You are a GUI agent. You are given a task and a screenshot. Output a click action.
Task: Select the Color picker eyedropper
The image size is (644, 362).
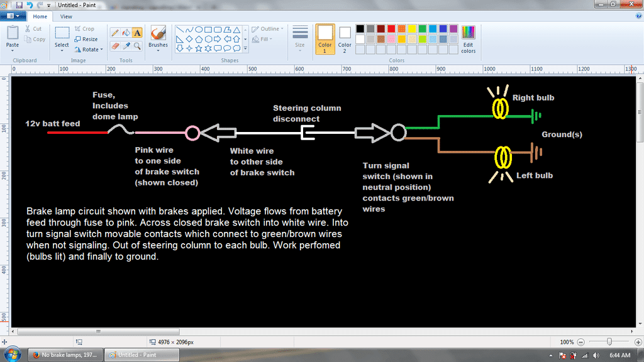click(x=126, y=46)
